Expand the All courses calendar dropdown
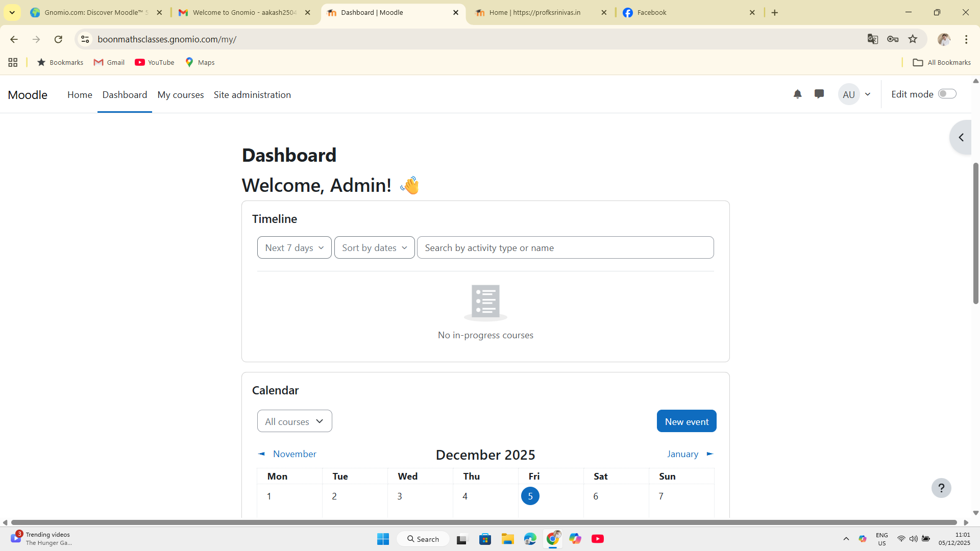This screenshot has height=551, width=980. (294, 421)
